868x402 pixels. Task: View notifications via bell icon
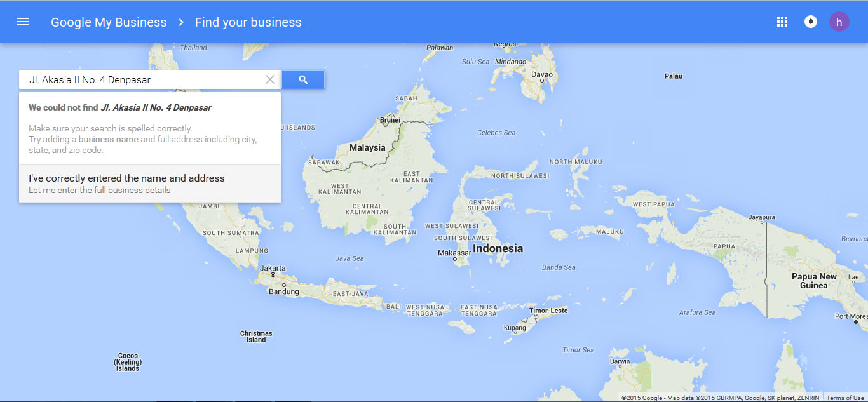(x=811, y=22)
